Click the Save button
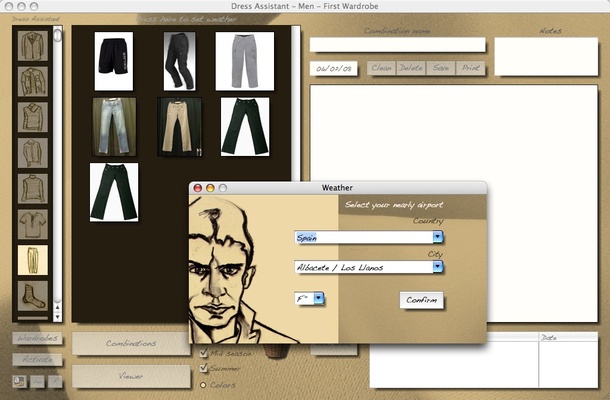The image size is (610, 400). coord(441,68)
